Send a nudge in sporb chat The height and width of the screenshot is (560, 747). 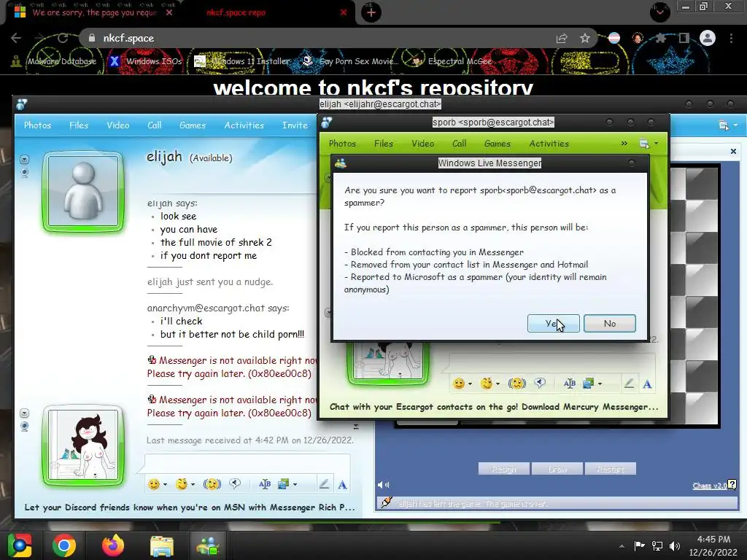(x=517, y=384)
